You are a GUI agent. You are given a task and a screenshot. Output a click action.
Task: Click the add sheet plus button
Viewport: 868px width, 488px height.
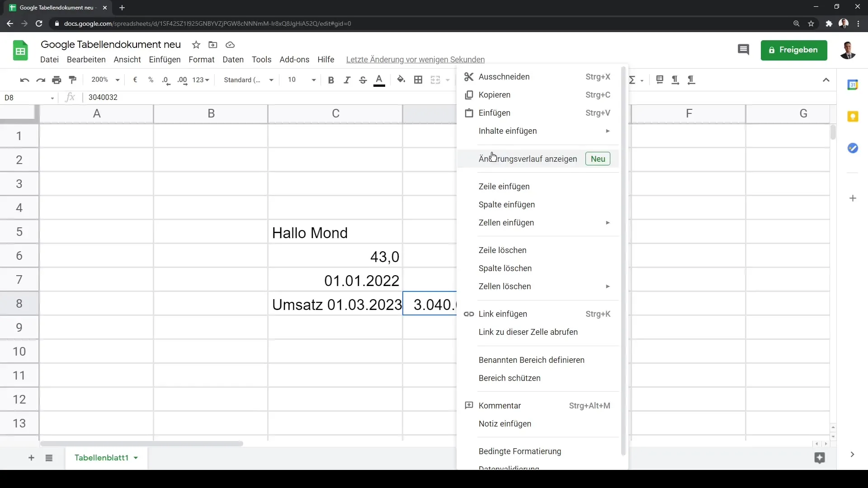pyautogui.click(x=31, y=458)
